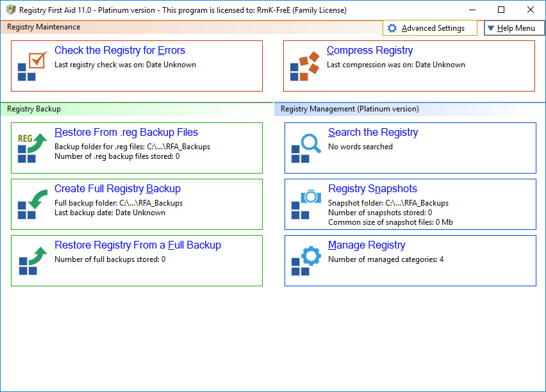Image resolution: width=546 pixels, height=392 pixels.
Task: Click the Create Full Registry Backup icon
Action: click(x=32, y=204)
